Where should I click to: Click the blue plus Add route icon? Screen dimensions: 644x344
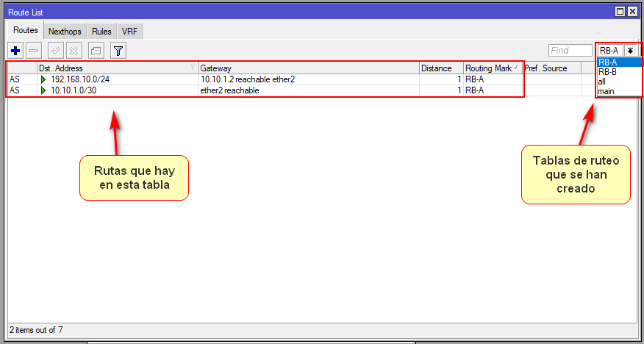pyautogui.click(x=15, y=51)
